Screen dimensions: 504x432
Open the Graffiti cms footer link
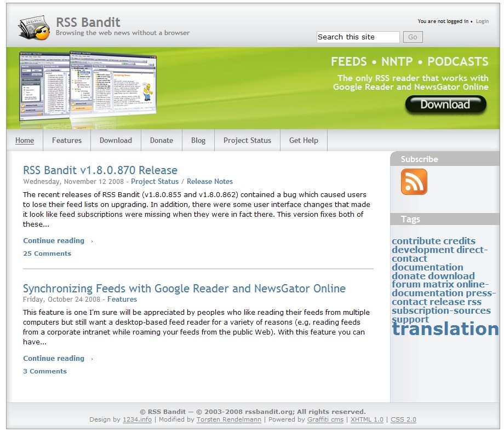pos(325,419)
